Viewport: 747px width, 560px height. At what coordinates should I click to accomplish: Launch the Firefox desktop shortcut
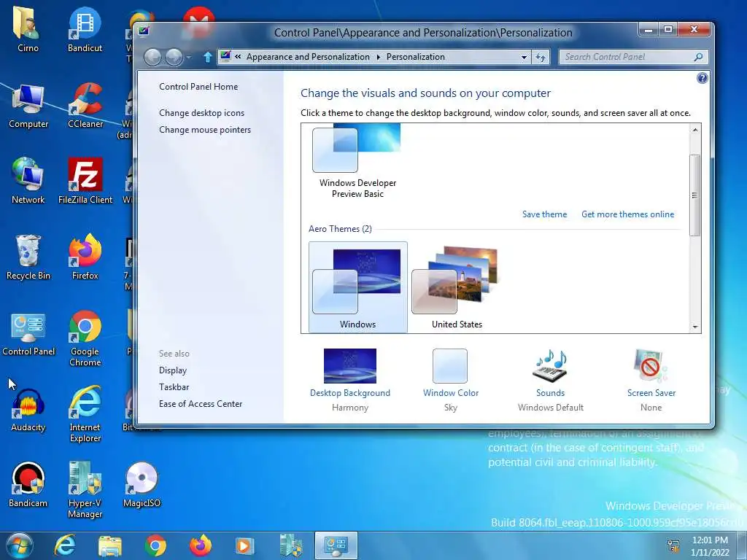(x=85, y=257)
